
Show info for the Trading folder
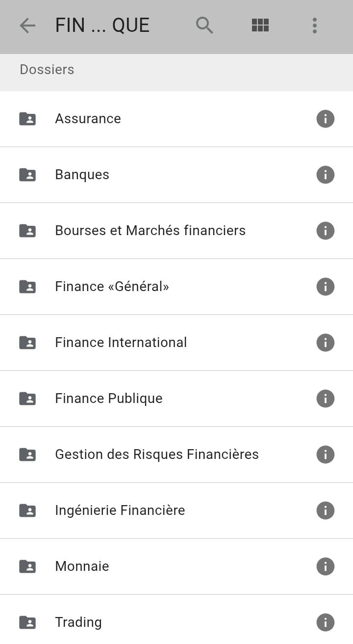[x=326, y=622]
